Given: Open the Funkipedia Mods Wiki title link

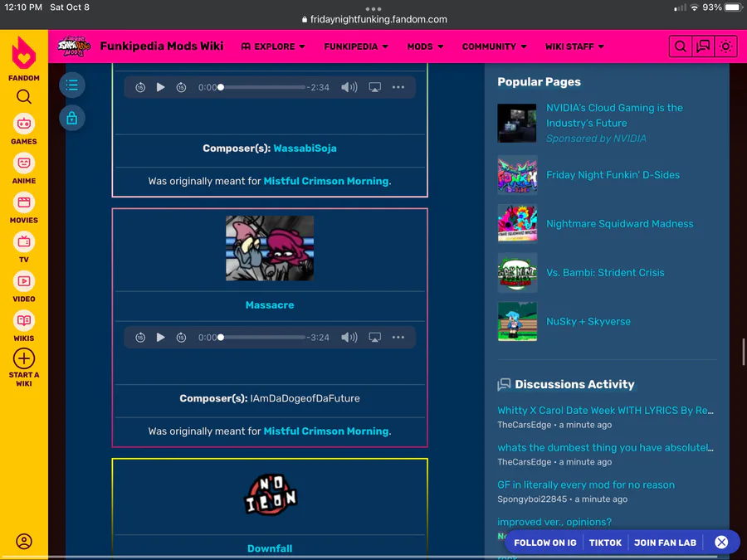Looking at the screenshot, I should [162, 46].
